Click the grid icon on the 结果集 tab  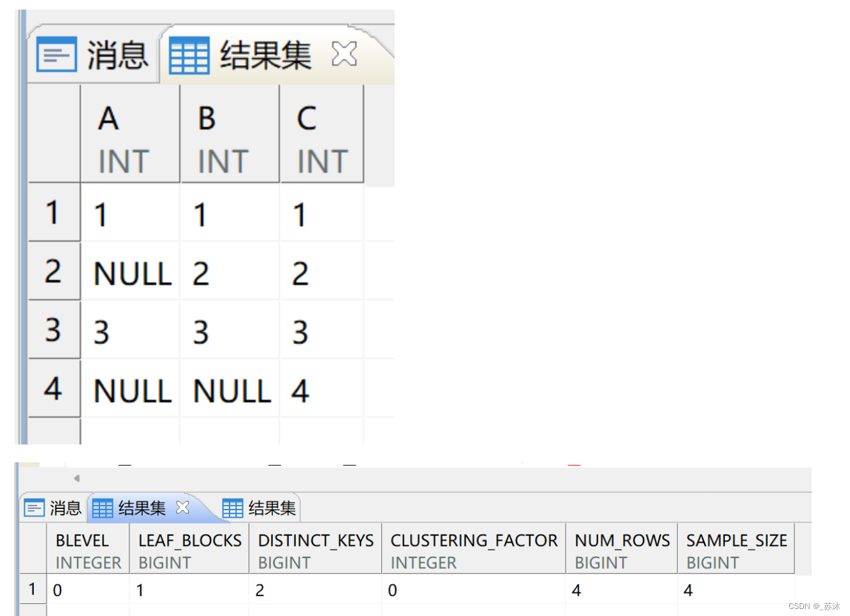click(x=189, y=54)
